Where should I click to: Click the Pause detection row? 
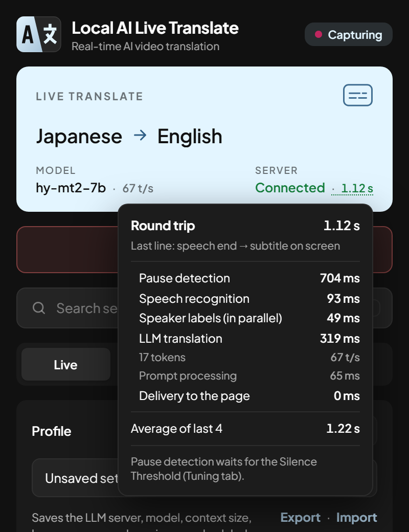249,278
